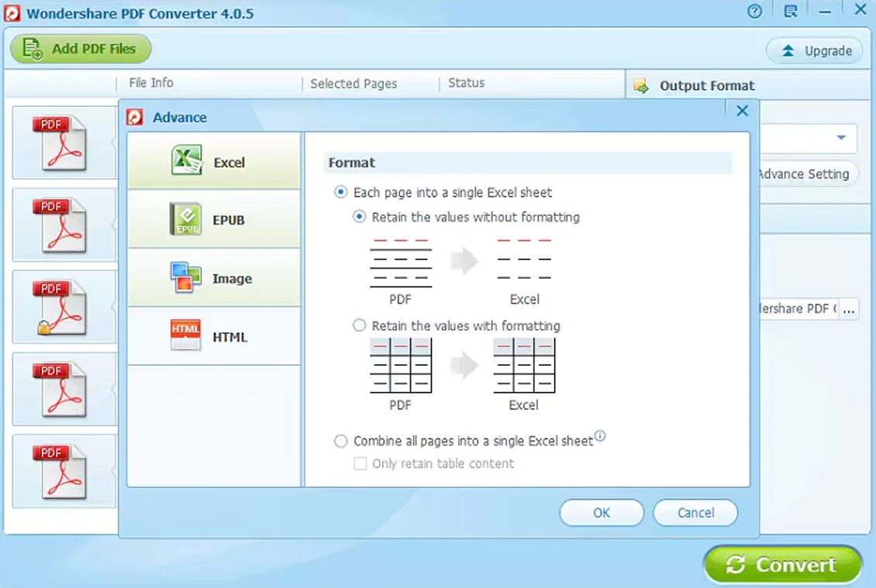Click the File Info column header
This screenshot has height=588, width=876.
(x=151, y=83)
